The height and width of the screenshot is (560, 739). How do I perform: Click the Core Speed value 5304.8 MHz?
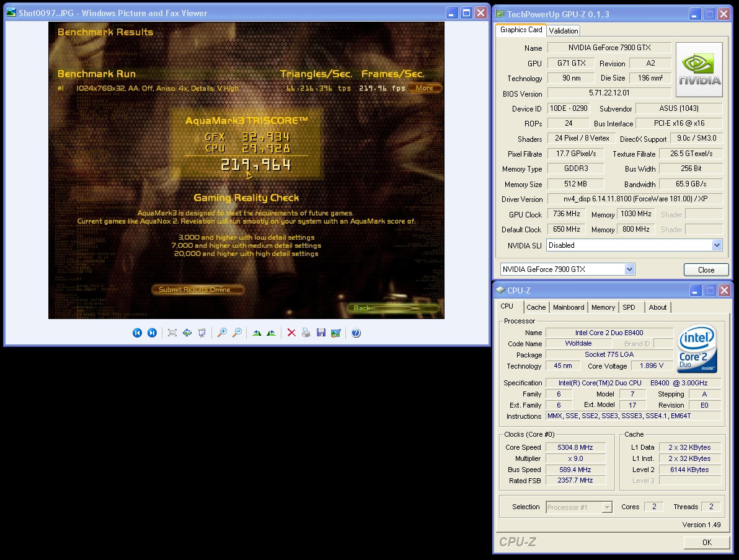(x=575, y=447)
